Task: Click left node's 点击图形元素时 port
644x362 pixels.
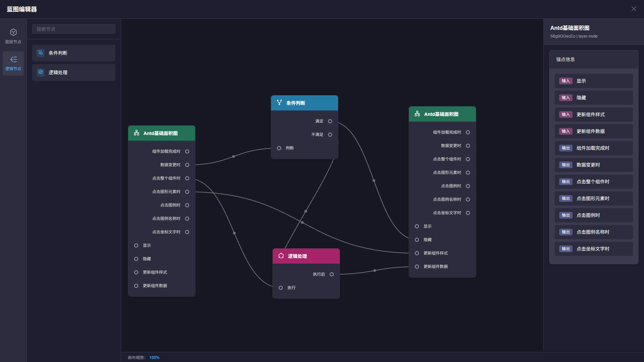Action: 187,192
